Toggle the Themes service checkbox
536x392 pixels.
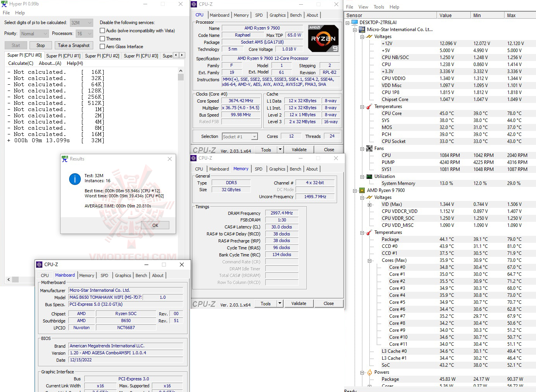coord(103,39)
